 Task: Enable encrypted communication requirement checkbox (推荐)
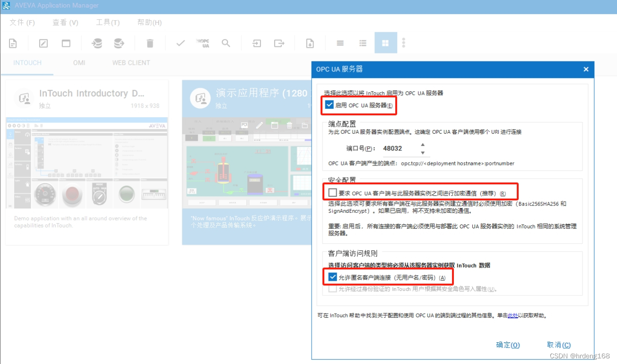pyautogui.click(x=333, y=193)
